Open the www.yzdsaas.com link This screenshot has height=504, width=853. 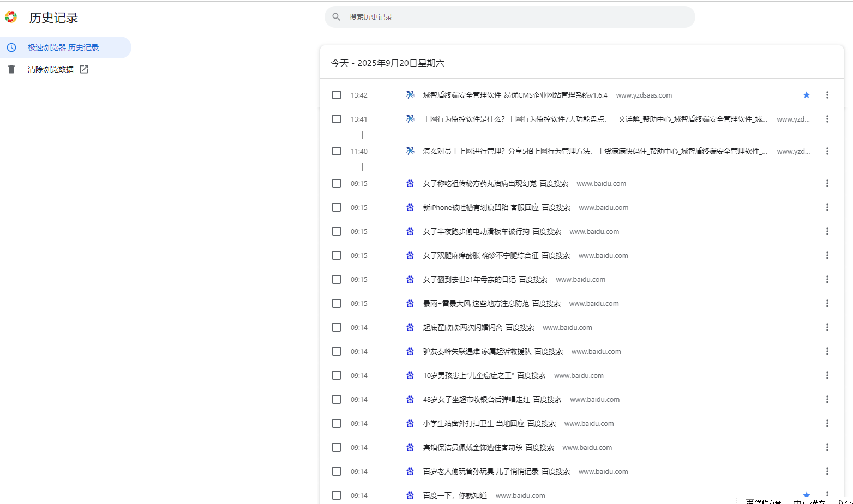pyautogui.click(x=644, y=94)
